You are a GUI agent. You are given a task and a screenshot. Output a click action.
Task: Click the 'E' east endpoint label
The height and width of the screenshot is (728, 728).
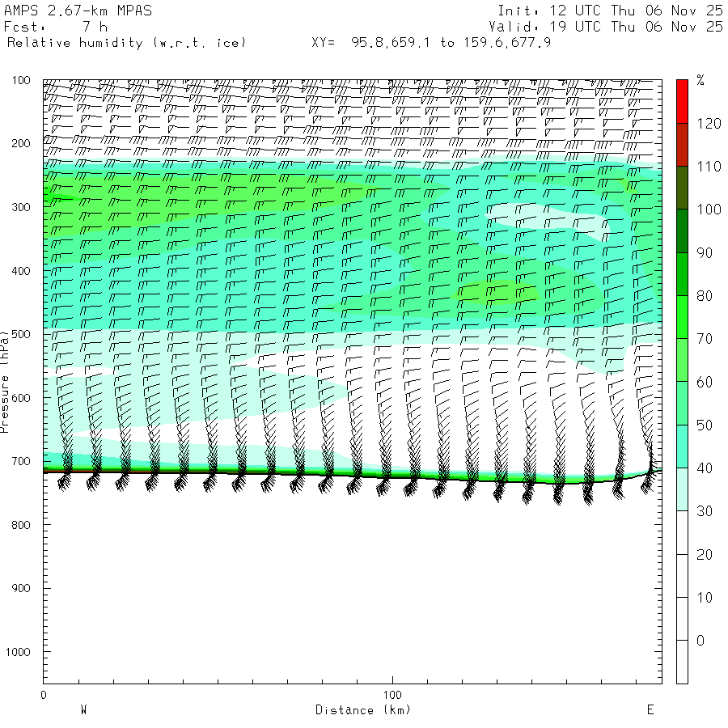point(650,710)
